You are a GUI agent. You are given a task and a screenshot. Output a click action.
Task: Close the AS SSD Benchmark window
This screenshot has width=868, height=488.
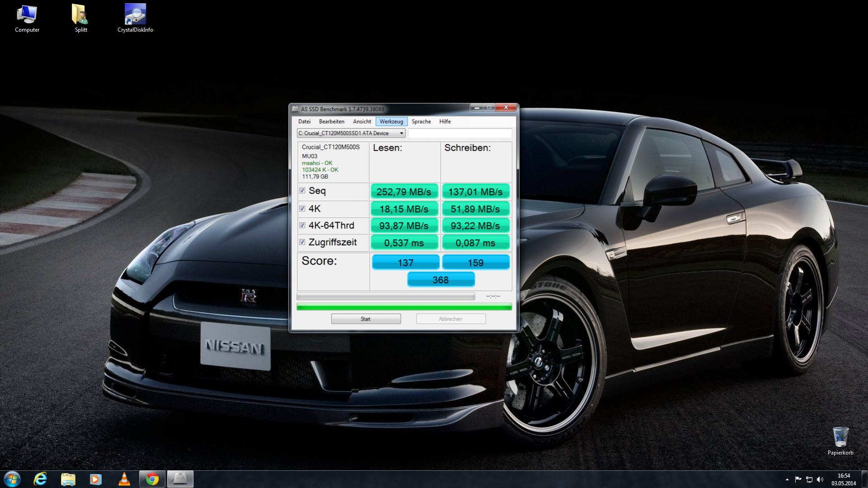pos(506,108)
